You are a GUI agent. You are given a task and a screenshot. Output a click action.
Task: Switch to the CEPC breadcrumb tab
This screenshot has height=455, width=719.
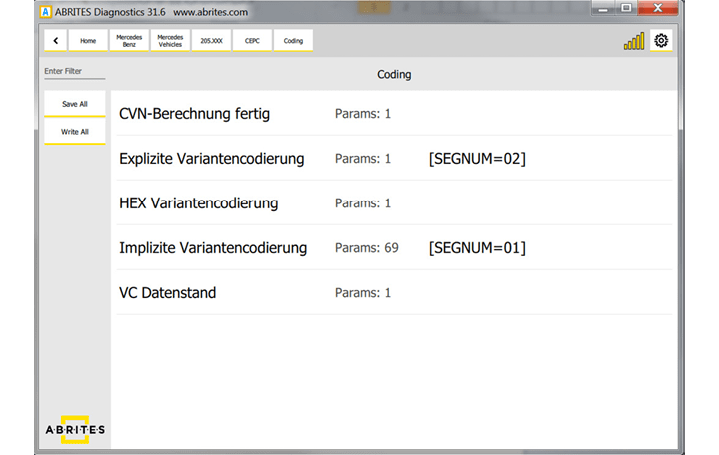[252, 41]
